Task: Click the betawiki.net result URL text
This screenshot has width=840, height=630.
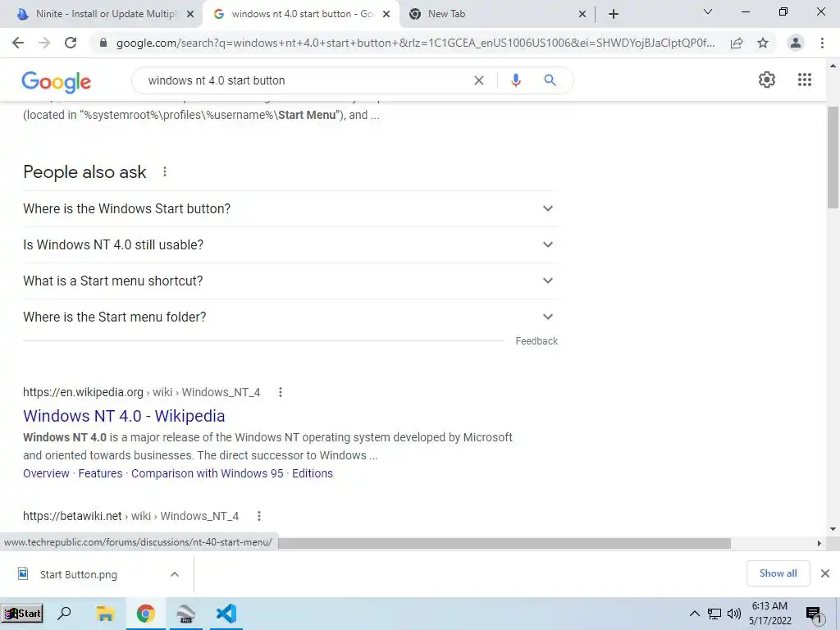Action: [130, 516]
